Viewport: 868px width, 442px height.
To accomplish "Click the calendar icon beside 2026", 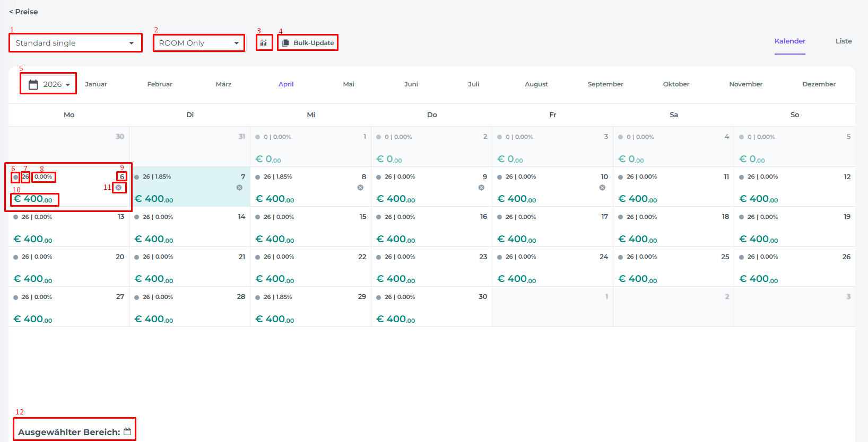I will pos(33,85).
